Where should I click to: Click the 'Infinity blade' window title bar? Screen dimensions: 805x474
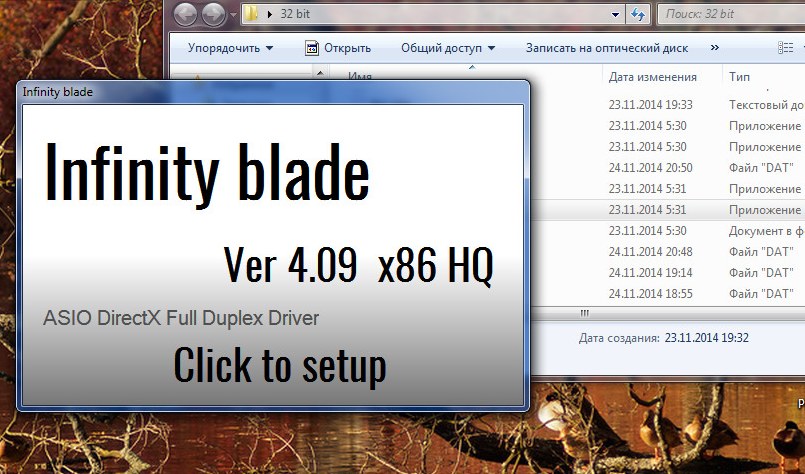click(273, 92)
